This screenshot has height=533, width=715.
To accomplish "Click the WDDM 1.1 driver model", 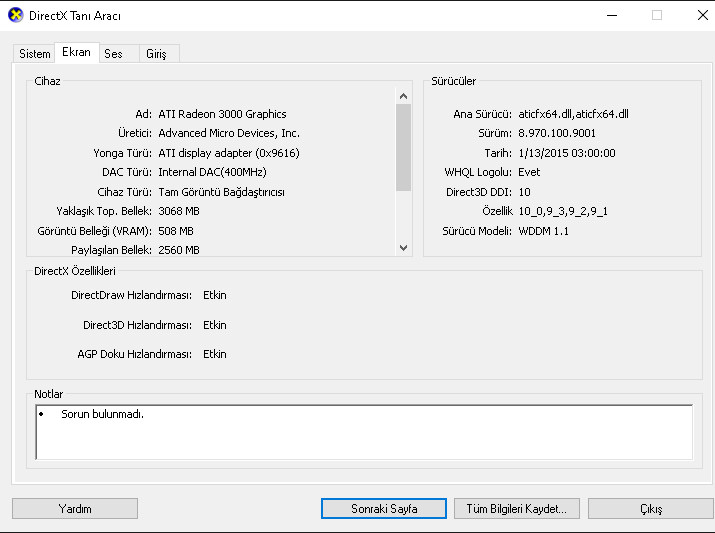I will [544, 231].
